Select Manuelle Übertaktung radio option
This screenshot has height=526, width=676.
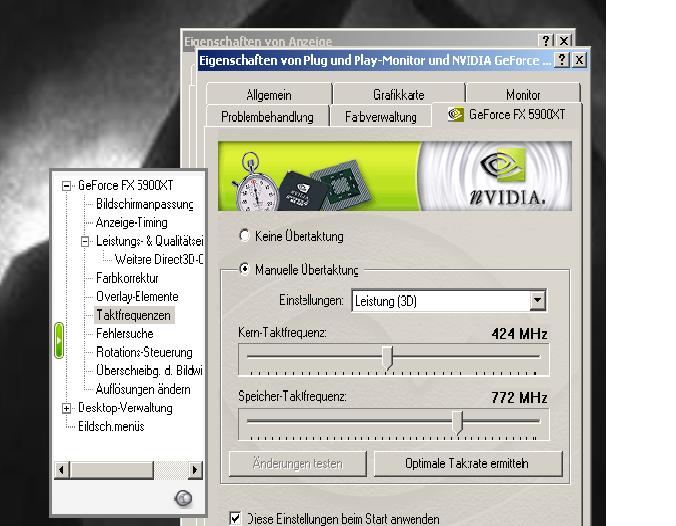pyautogui.click(x=244, y=269)
